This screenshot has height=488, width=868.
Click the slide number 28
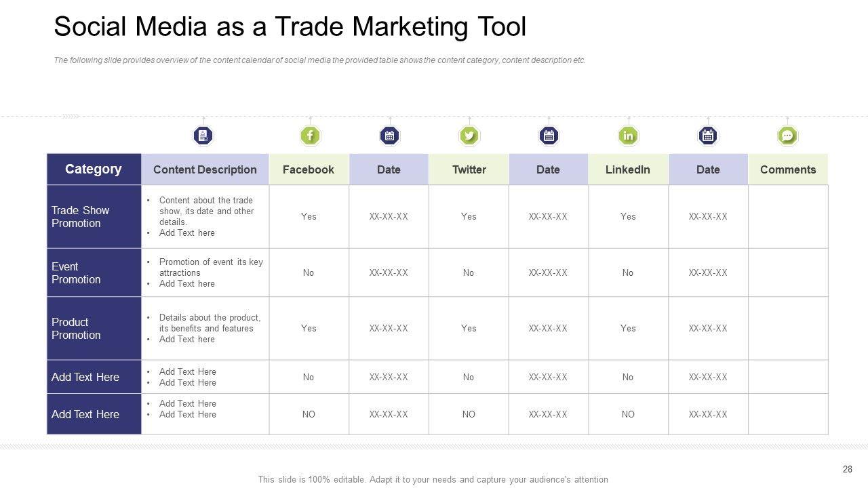click(x=847, y=469)
